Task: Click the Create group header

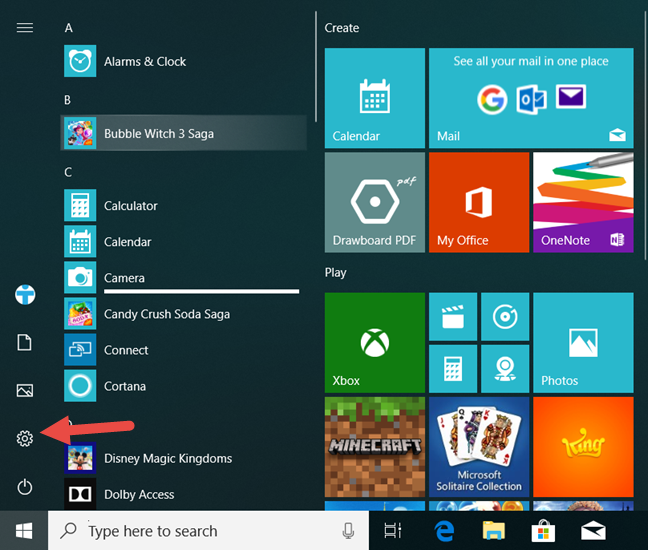Action: point(341,28)
